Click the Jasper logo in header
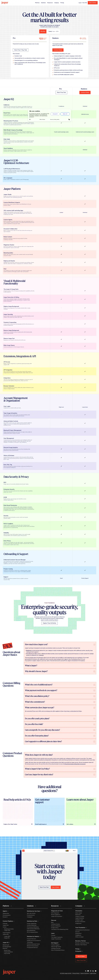This screenshot has height=980, width=99. 5,2
